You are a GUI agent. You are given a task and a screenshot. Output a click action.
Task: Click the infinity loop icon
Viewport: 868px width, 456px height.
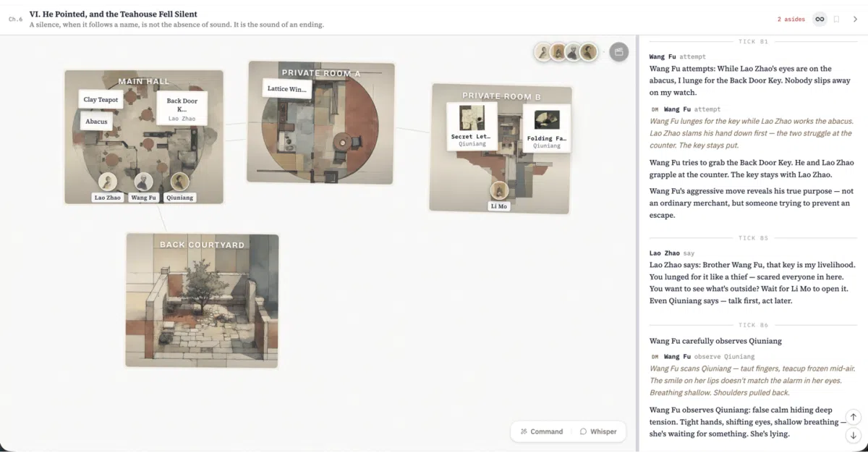point(820,19)
